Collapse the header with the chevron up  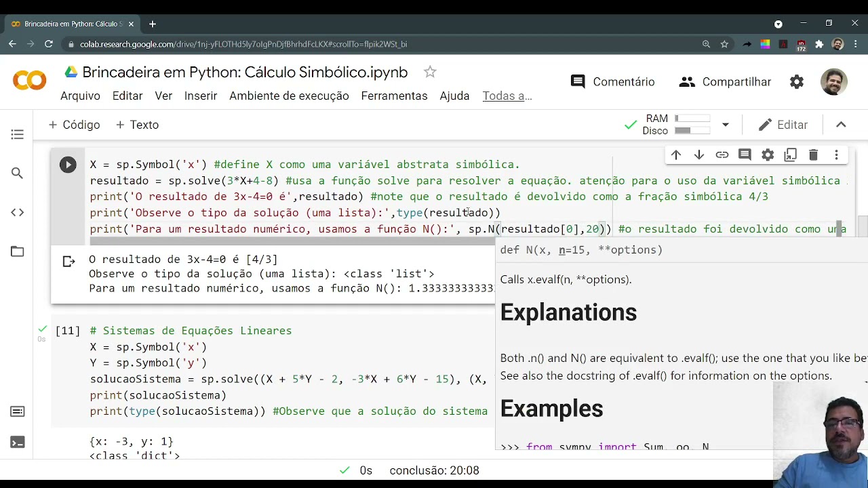(x=841, y=125)
